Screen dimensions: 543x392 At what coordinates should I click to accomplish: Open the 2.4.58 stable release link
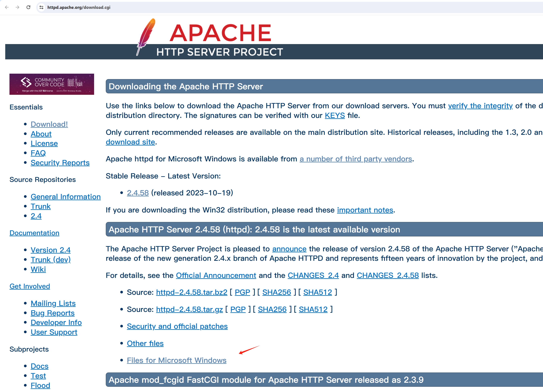138,193
